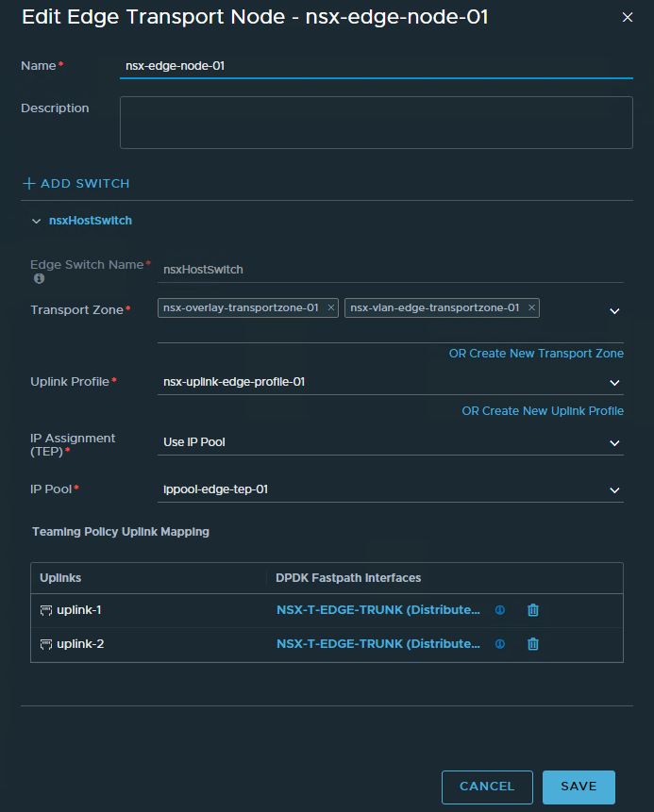Remove nsx-vlan-edge-transportzone-01 tag
This screenshot has width=654, height=812.
531,307
